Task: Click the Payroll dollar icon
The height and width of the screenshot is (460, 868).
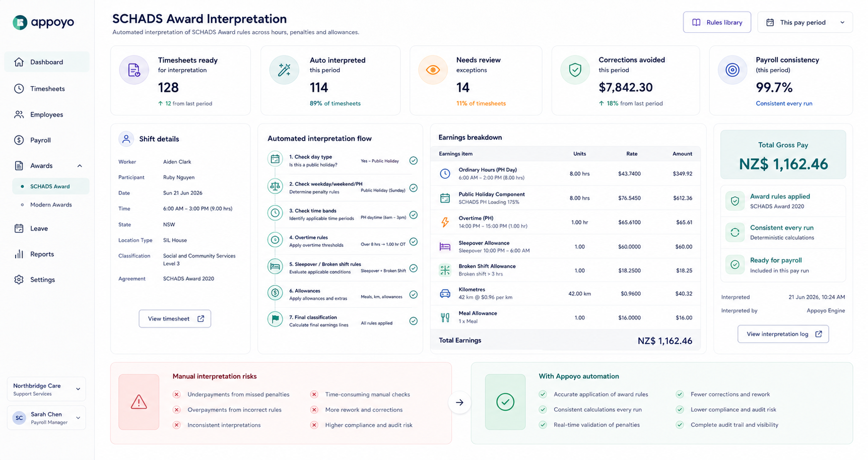Action: point(19,140)
